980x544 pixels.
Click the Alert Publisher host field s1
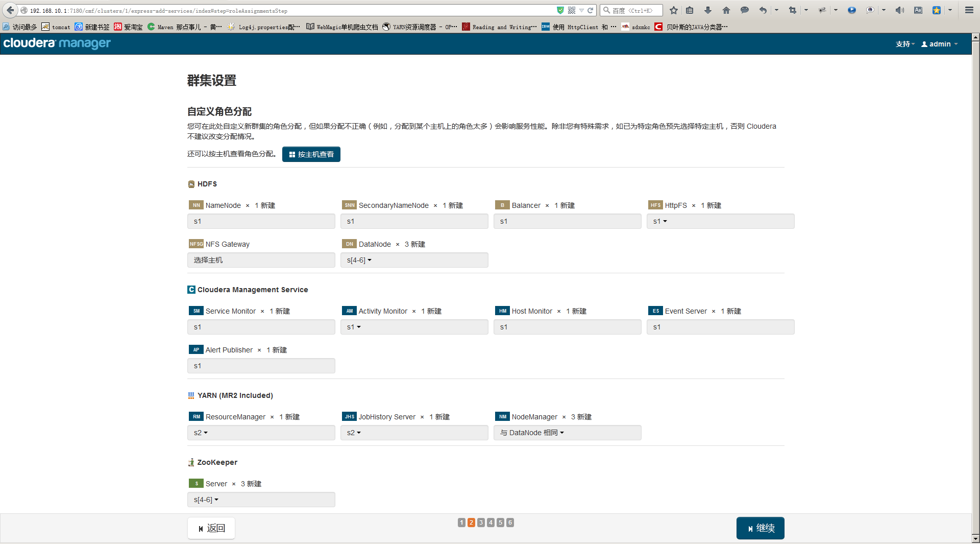tap(261, 366)
